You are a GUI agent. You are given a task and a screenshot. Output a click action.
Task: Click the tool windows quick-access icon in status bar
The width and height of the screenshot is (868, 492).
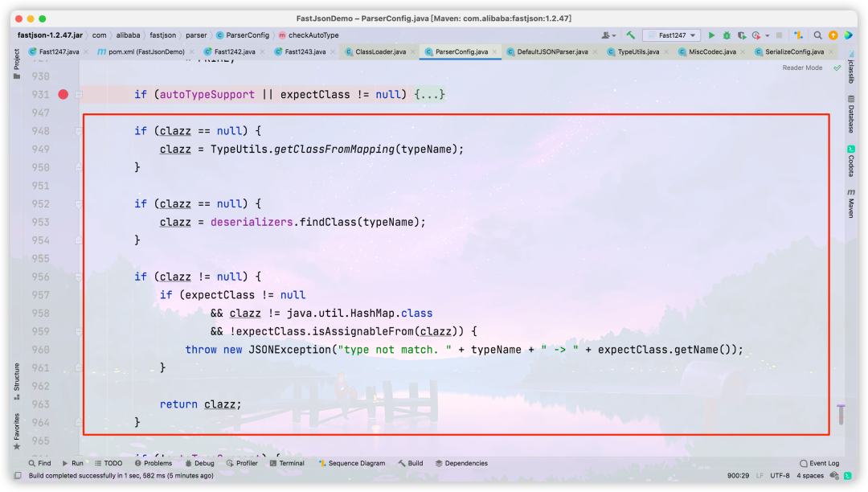tap(18, 475)
